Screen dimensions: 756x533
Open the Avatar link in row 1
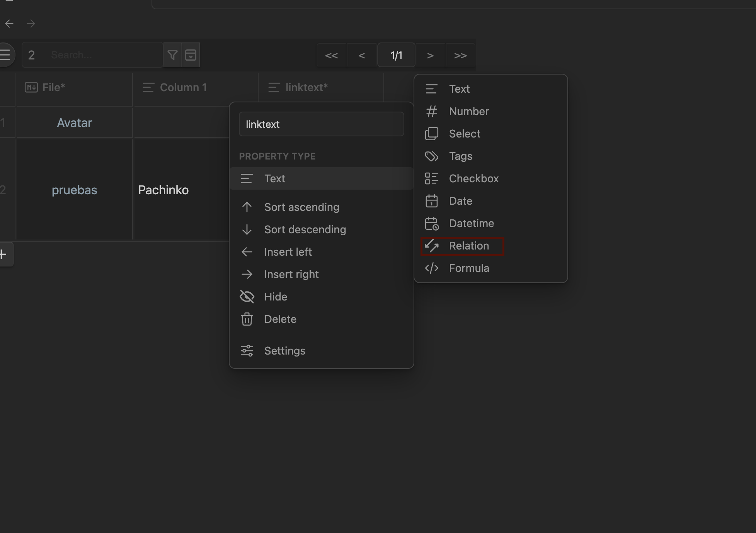click(74, 122)
